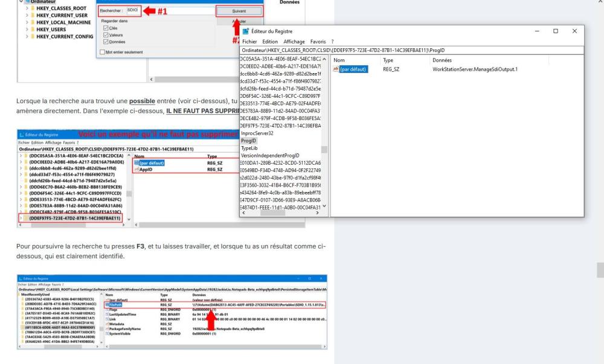The width and height of the screenshot is (604, 364).
Task: Click the AppID value icon in middle image
Action: pos(137,169)
